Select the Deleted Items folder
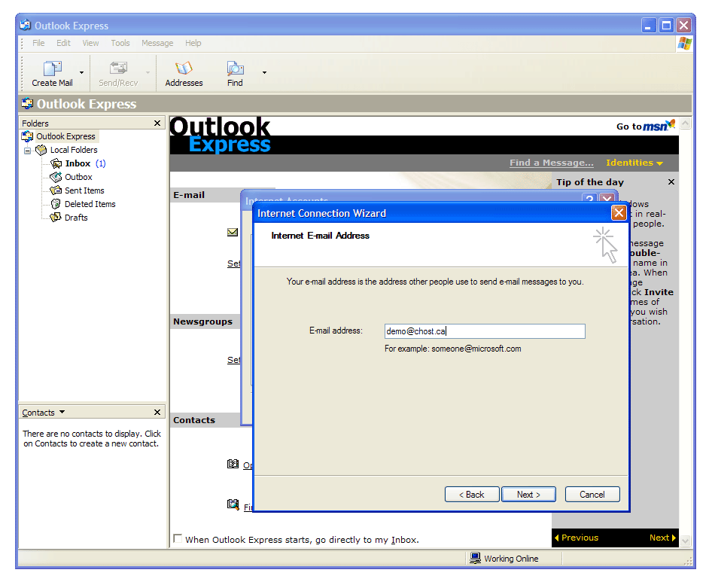The height and width of the screenshot is (588, 712). pyautogui.click(x=90, y=204)
